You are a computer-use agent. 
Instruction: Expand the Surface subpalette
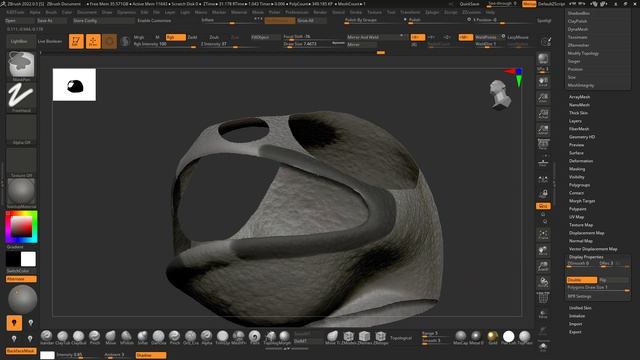(576, 153)
